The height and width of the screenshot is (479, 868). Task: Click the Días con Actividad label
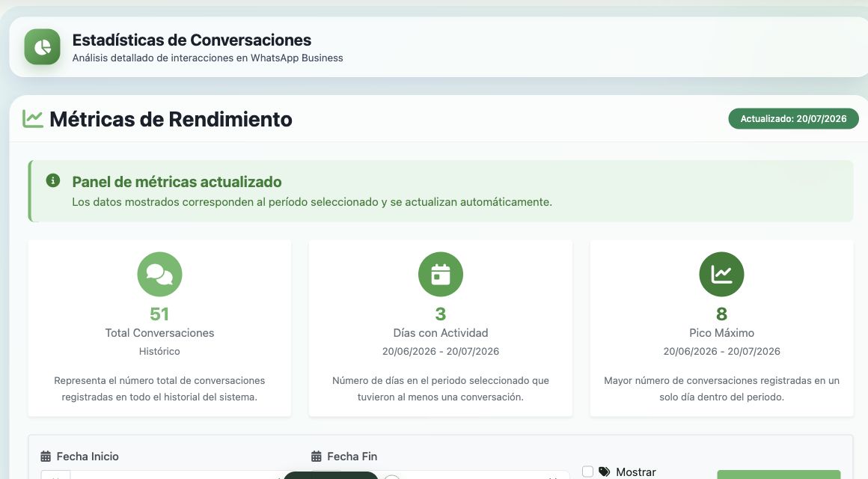(x=441, y=333)
